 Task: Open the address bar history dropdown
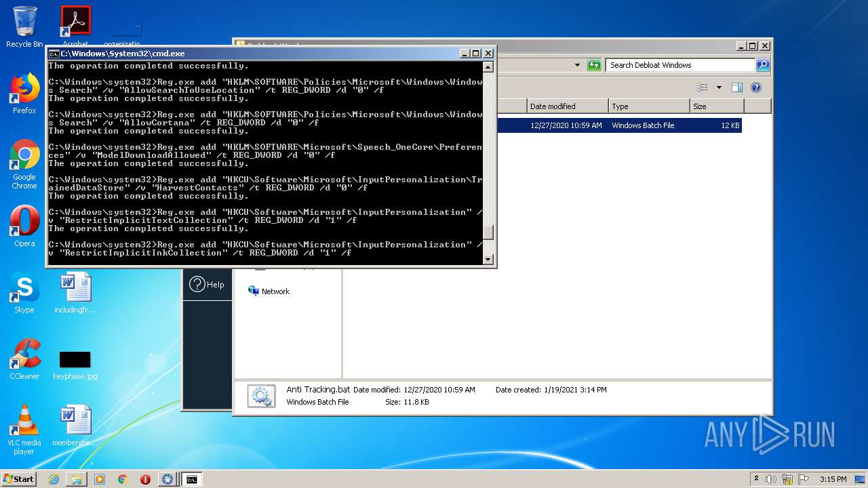point(577,65)
